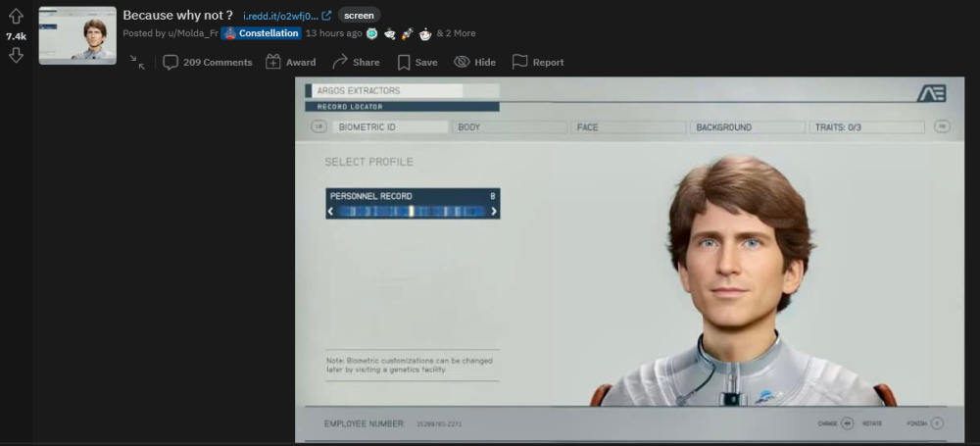Open the i.redd.it external image link
The image size is (980, 446).
click(286, 16)
